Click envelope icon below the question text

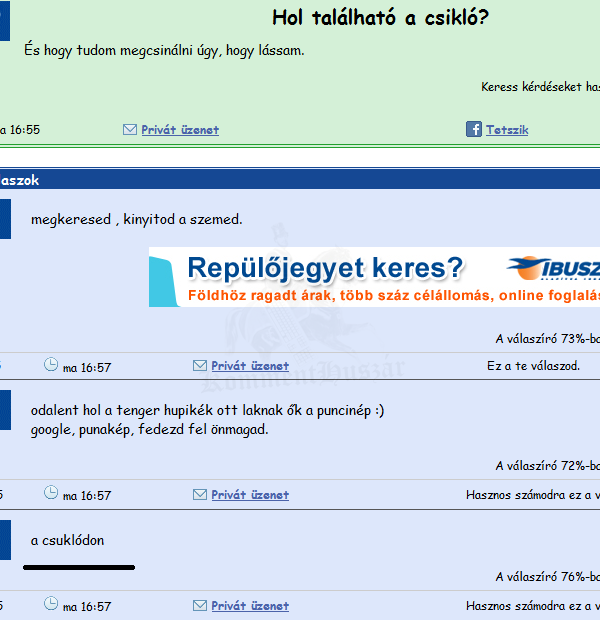[129, 130]
